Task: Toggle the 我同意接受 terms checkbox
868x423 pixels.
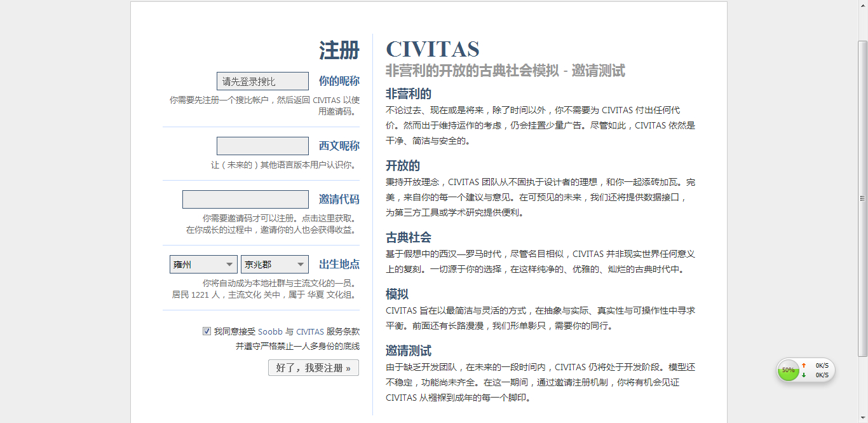Action: (x=207, y=331)
